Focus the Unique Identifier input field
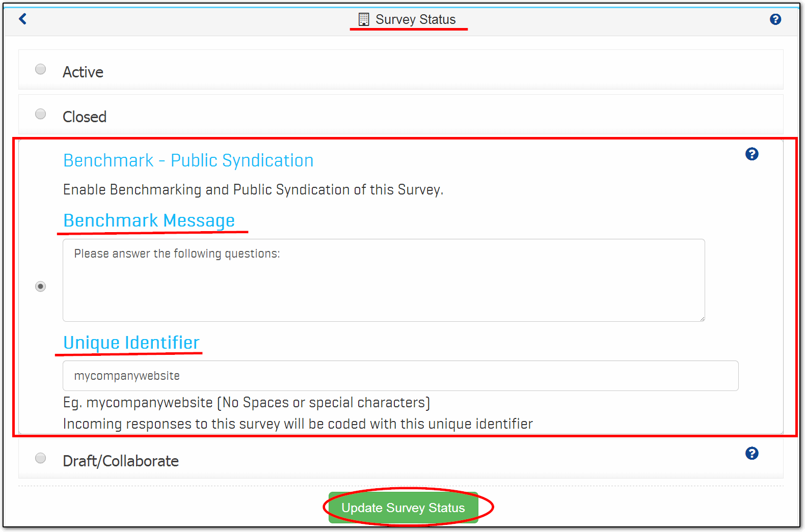The width and height of the screenshot is (805, 532). tap(400, 376)
